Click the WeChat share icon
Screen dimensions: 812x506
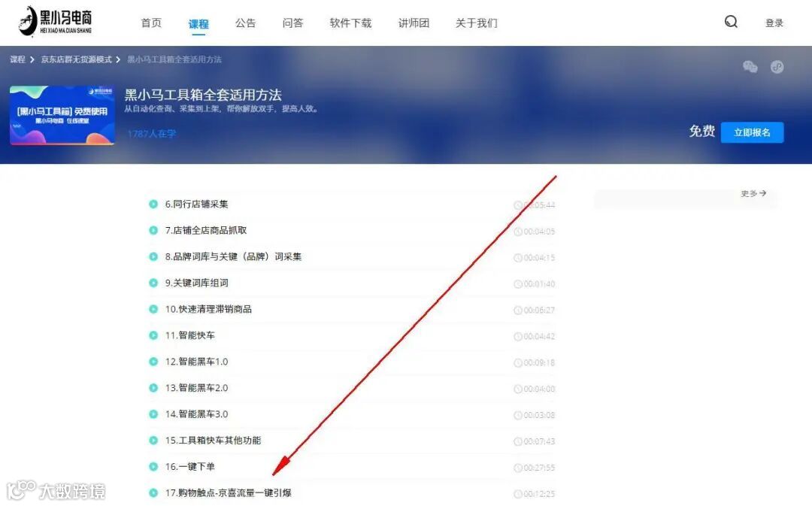(x=750, y=67)
